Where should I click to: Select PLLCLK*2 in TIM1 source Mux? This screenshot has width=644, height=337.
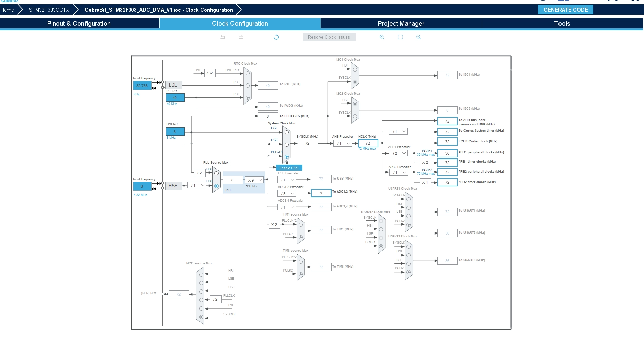coord(301,225)
